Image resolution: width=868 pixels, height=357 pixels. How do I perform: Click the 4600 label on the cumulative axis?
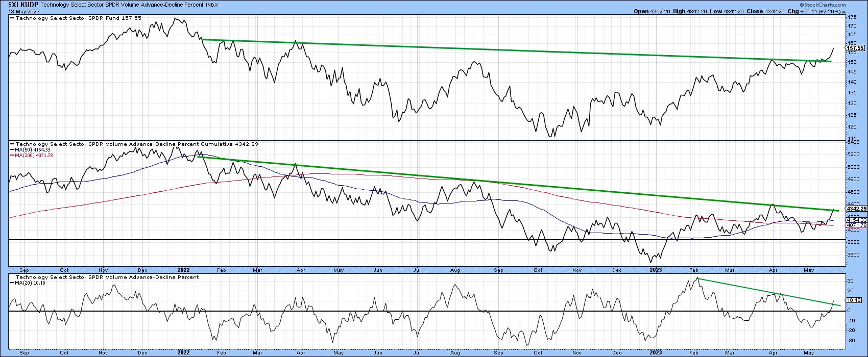pos(853,192)
